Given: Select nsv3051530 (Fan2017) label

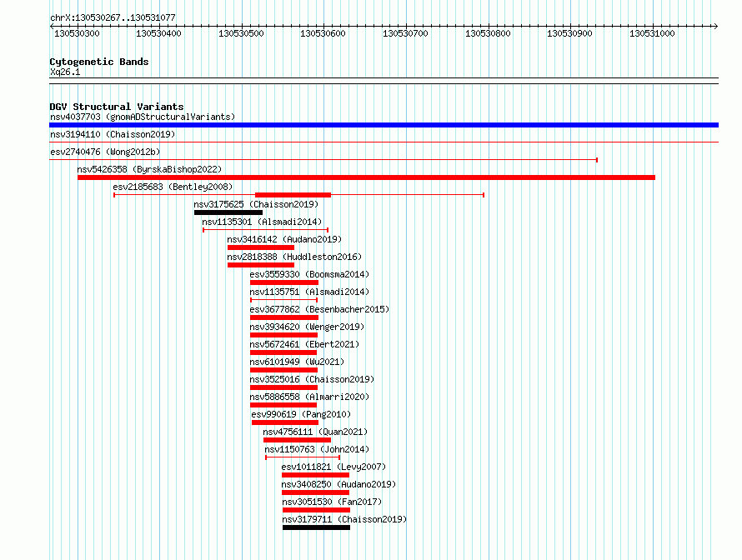Looking at the screenshot, I should (332, 502).
